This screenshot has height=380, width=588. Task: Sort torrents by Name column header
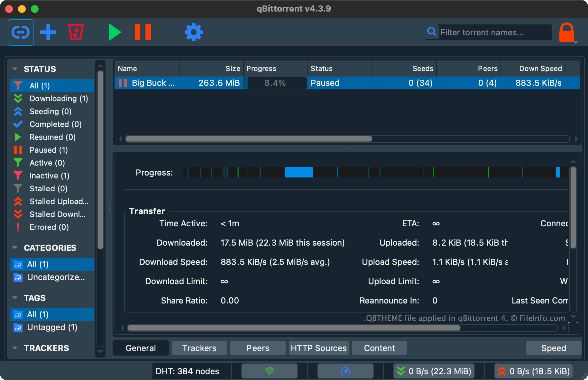pyautogui.click(x=147, y=68)
